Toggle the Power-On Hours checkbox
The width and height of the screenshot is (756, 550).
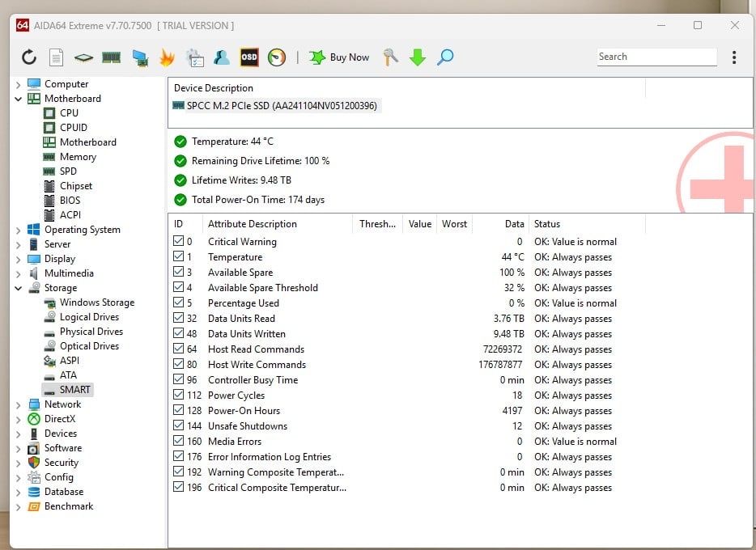pyautogui.click(x=178, y=410)
